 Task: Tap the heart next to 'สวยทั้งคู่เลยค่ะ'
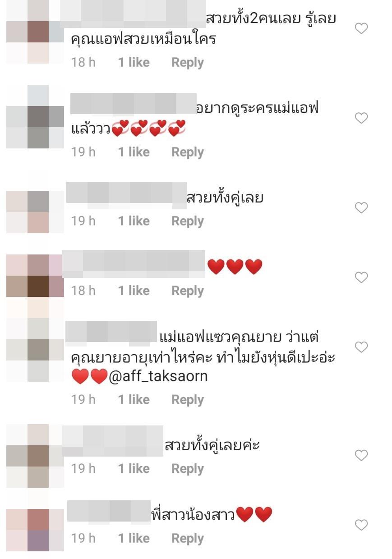361,455
